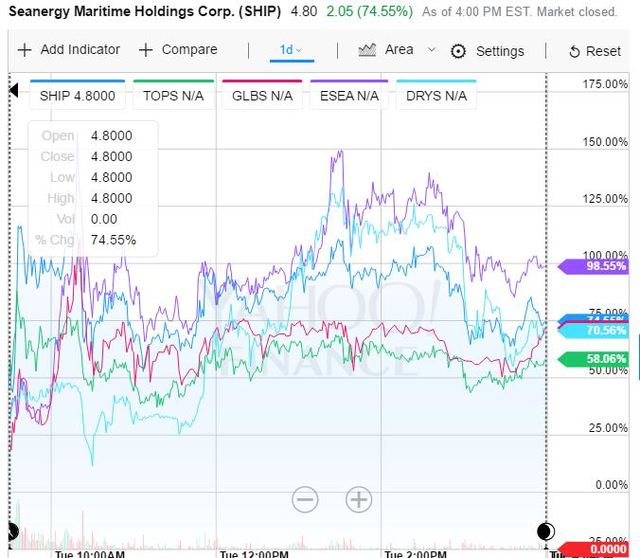Click the left range slider handle
Screen dimensions: 640x558
(13, 530)
